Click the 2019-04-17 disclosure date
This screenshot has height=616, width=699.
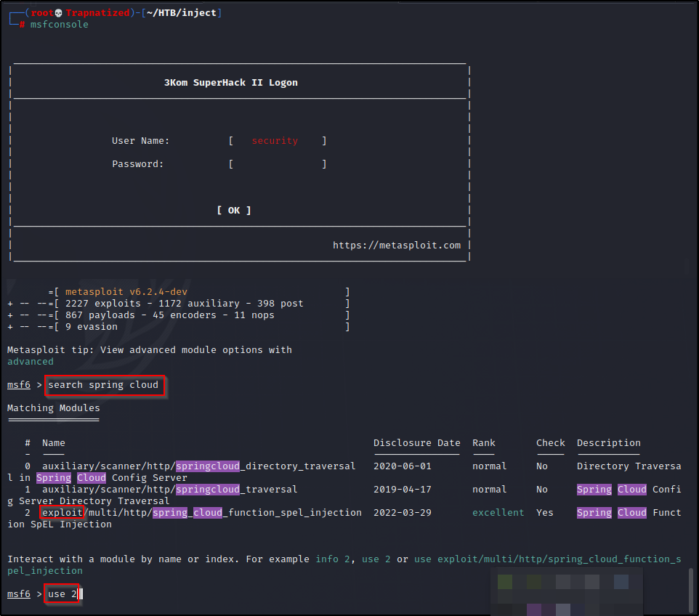point(402,490)
